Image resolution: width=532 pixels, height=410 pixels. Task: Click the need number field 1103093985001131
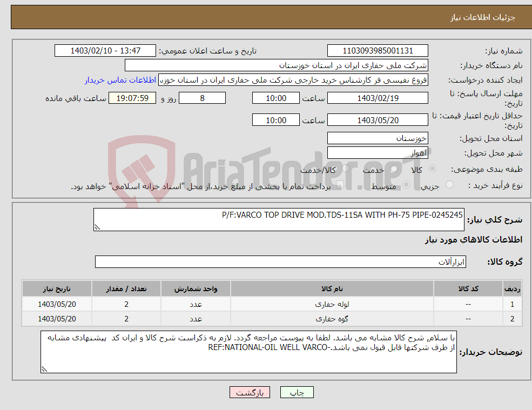(x=378, y=51)
